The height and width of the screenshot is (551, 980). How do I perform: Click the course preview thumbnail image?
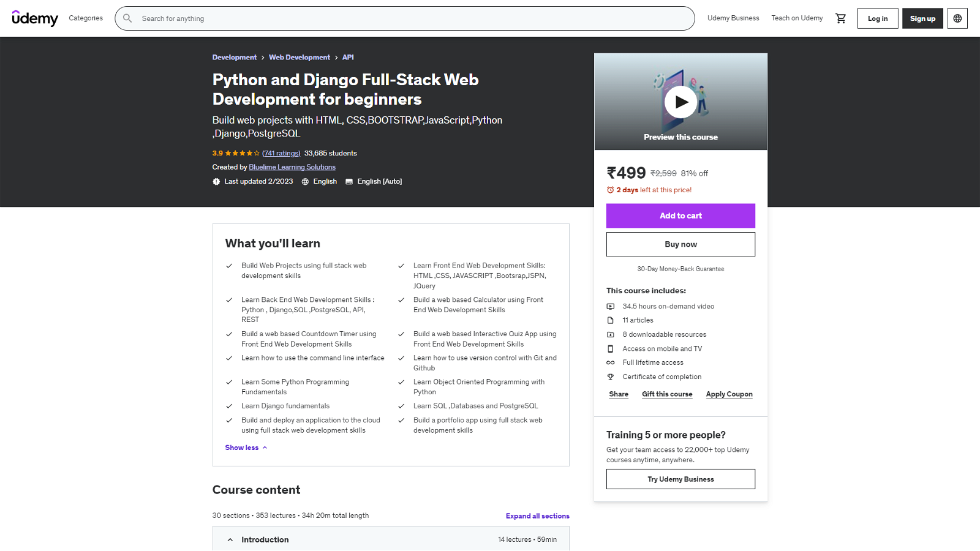point(680,102)
